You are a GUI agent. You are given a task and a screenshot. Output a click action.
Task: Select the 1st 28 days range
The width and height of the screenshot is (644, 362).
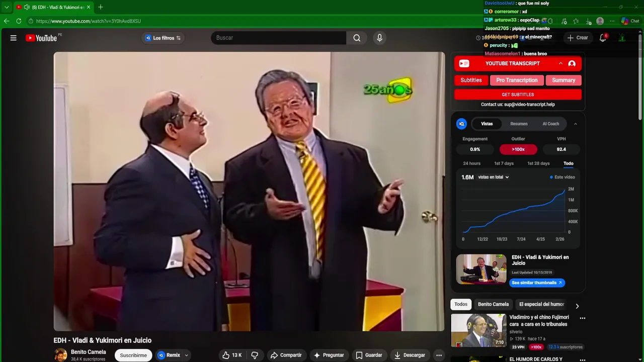(x=538, y=163)
